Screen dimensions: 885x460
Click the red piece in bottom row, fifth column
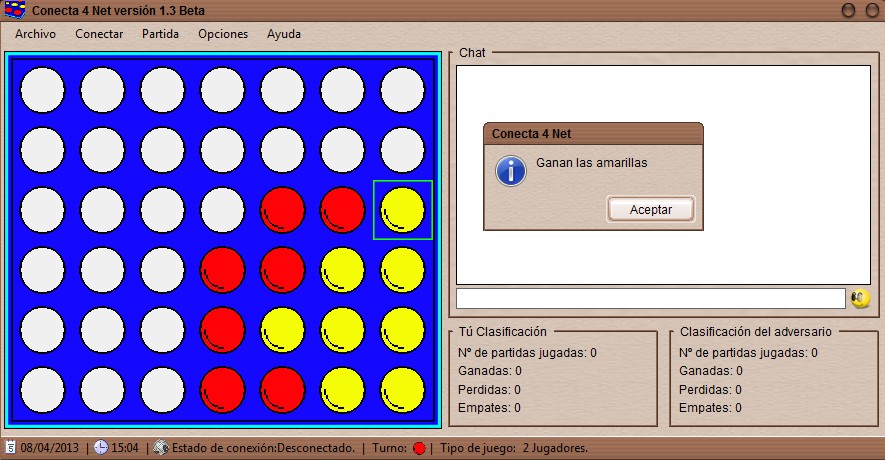pos(282,390)
